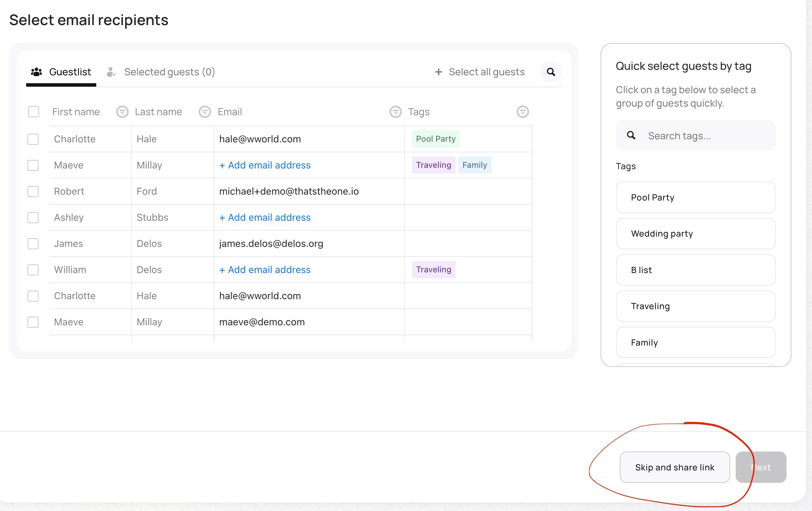
Task: Open Last name column filter icon
Action: pyautogui.click(x=205, y=112)
